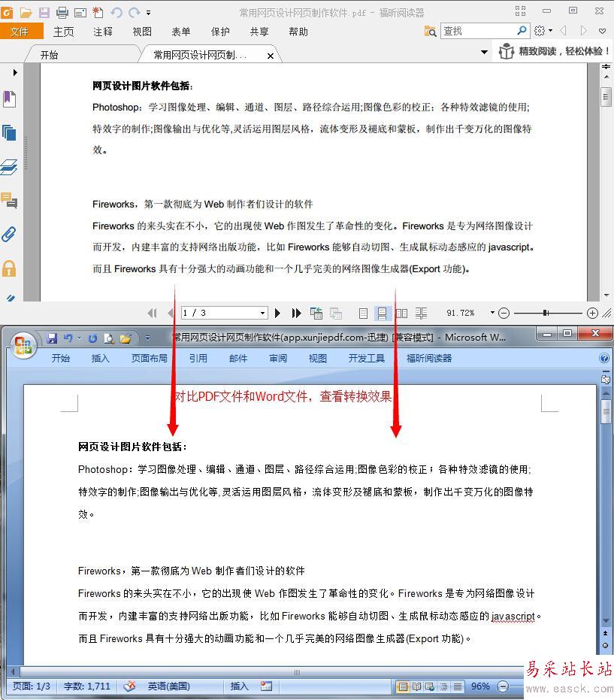Go to previous view icon in Foxit

316,313
